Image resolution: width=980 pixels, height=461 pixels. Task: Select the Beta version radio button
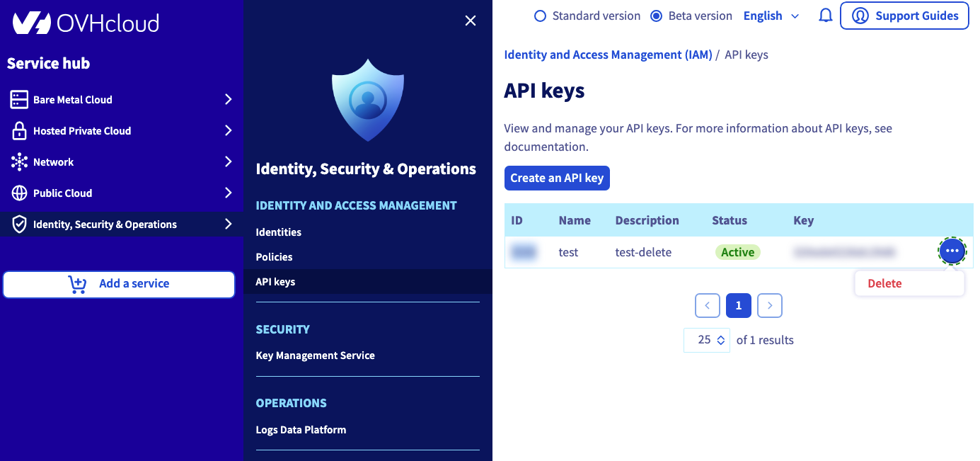pos(656,16)
